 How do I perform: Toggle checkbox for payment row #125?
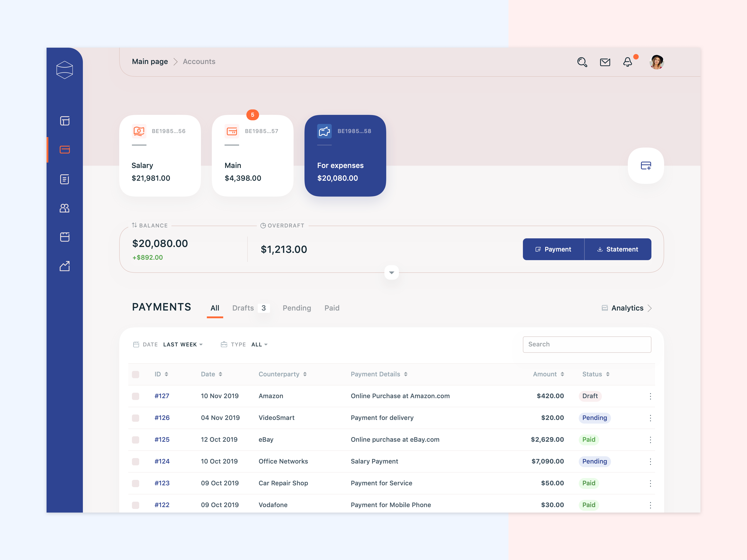coord(135,439)
